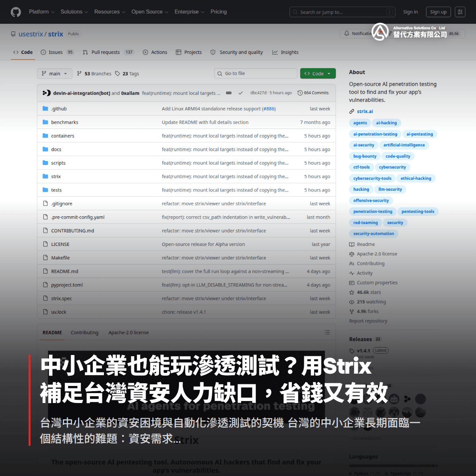Open the containers folder

(x=63, y=136)
